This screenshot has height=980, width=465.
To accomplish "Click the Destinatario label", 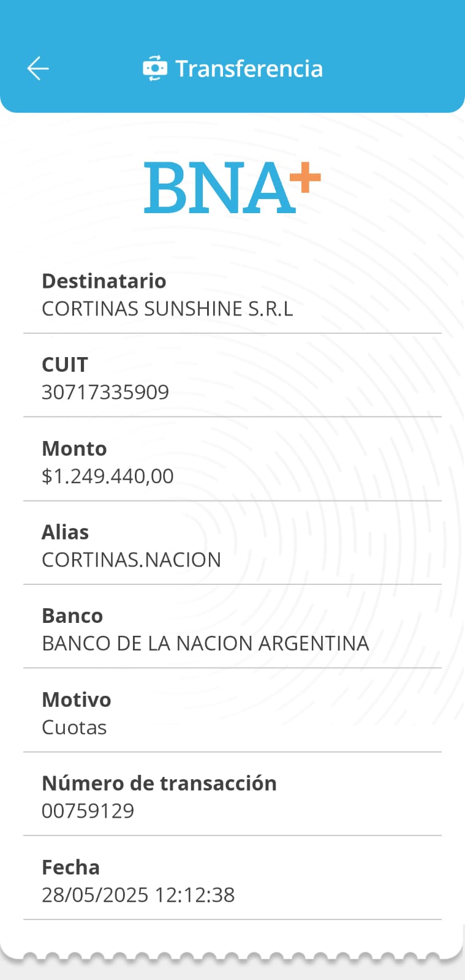I will coord(104,281).
